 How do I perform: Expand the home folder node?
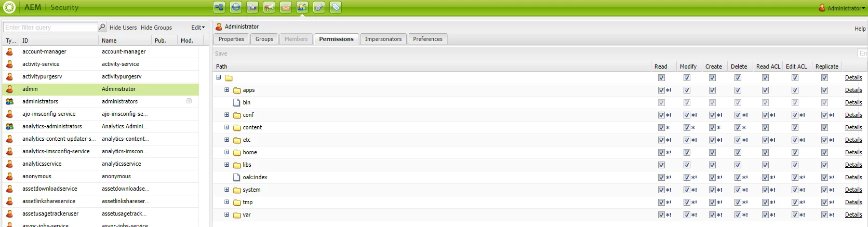pyautogui.click(x=227, y=152)
